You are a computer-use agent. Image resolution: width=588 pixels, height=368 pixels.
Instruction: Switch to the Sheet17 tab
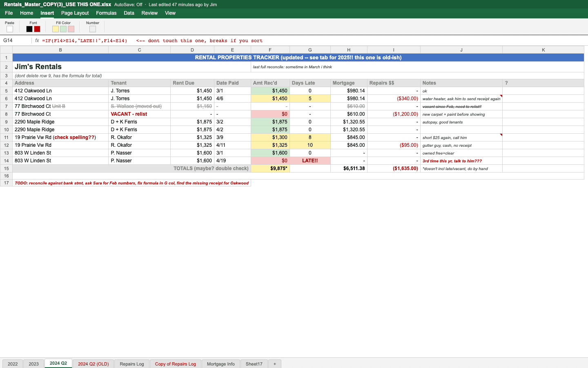pos(254,364)
